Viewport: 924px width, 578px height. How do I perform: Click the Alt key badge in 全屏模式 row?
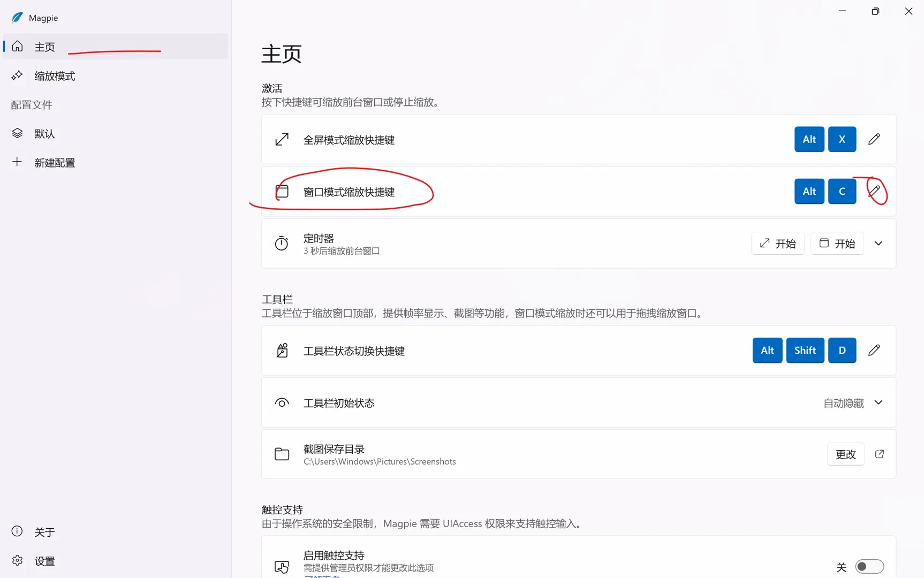(809, 139)
